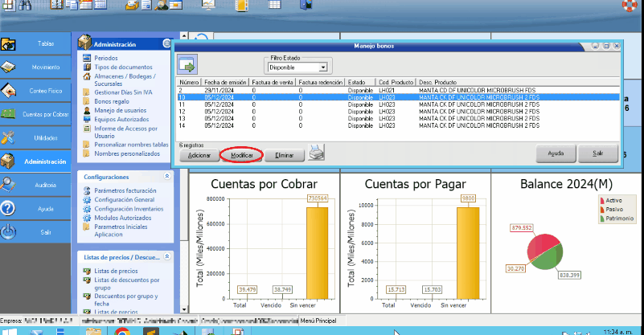Click the green arrow icon in Manejo bonos

[187, 66]
